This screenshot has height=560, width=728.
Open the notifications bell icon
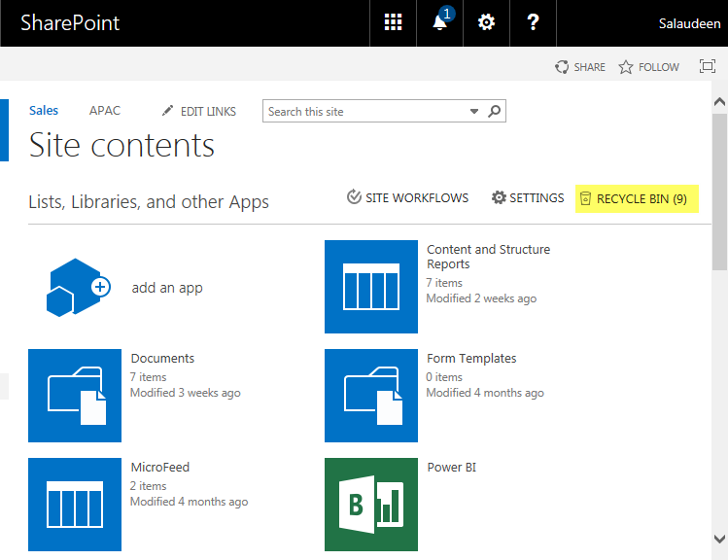click(439, 23)
